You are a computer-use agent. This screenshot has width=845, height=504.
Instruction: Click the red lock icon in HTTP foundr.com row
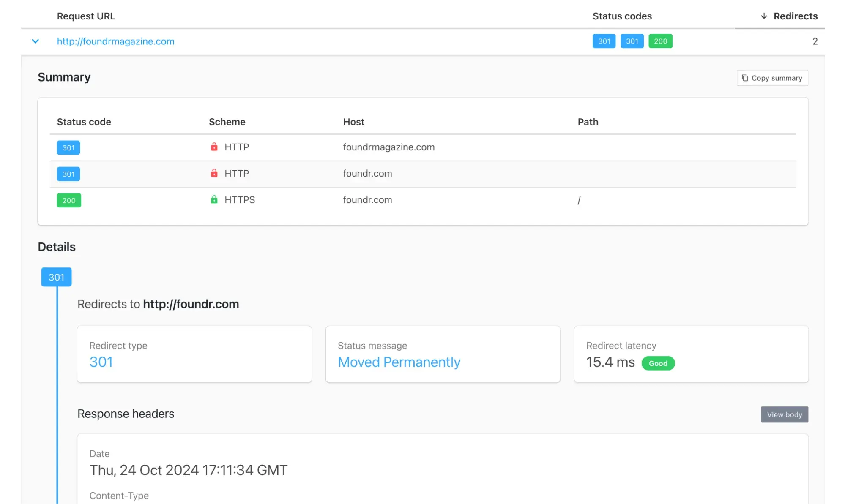214,173
